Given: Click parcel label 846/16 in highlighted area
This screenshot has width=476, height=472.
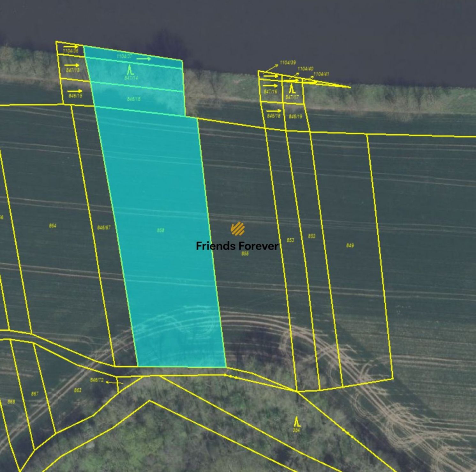Looking at the screenshot, I should (x=133, y=99).
